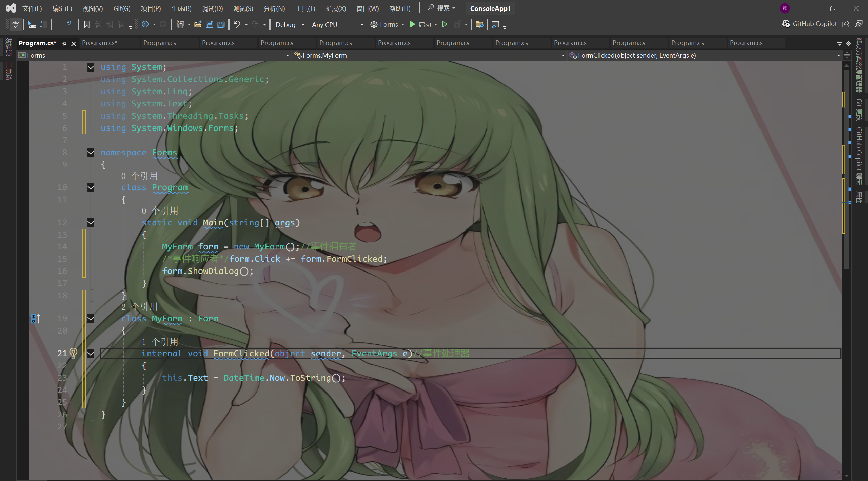Open the FormClicked member navigation dropdown
Image resolution: width=868 pixels, height=481 pixels.
tap(705, 55)
